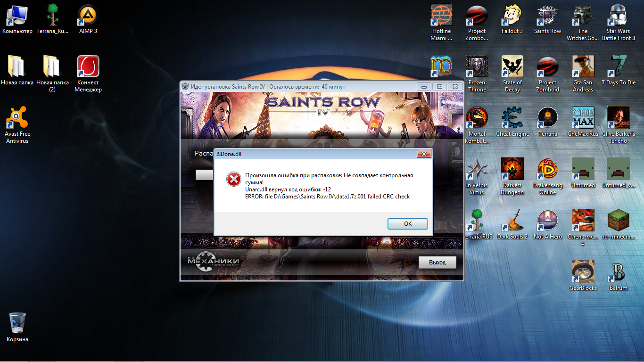Select the Unturned_v... shortcut
The width and height of the screenshot is (644, 362).
(x=618, y=173)
